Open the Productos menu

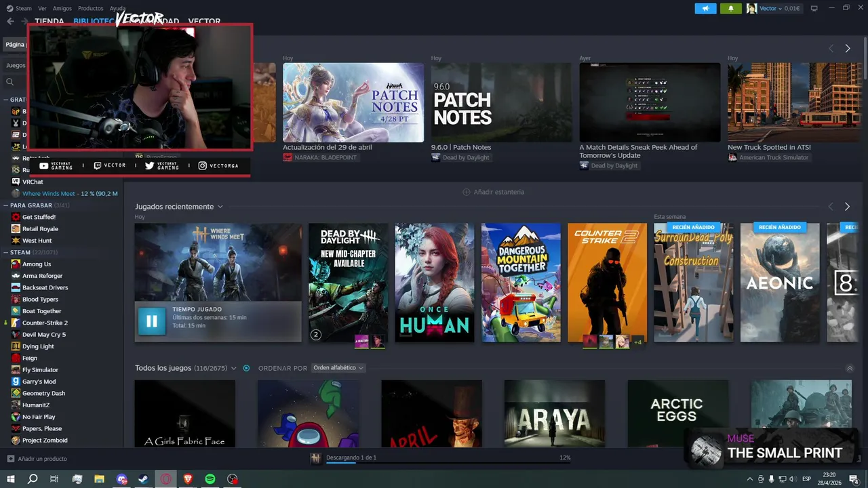pos(91,8)
